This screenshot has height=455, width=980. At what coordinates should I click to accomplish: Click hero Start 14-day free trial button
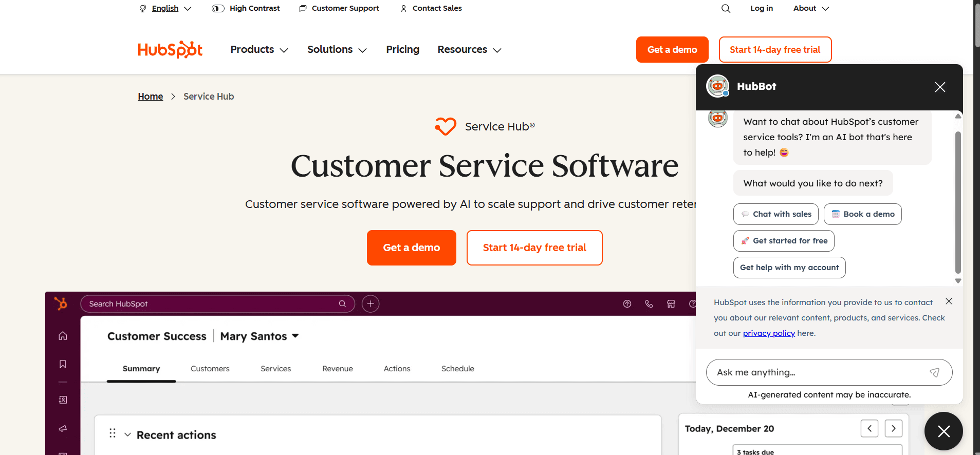[x=534, y=248]
